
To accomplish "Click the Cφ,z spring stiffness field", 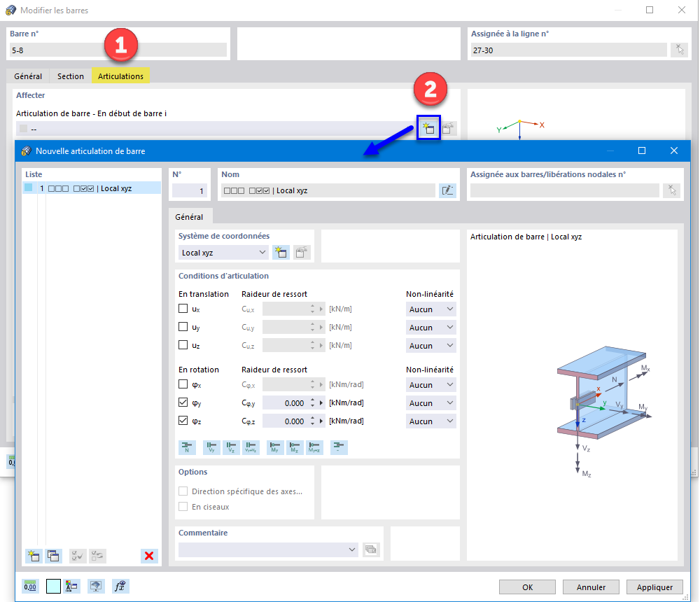I will [286, 421].
